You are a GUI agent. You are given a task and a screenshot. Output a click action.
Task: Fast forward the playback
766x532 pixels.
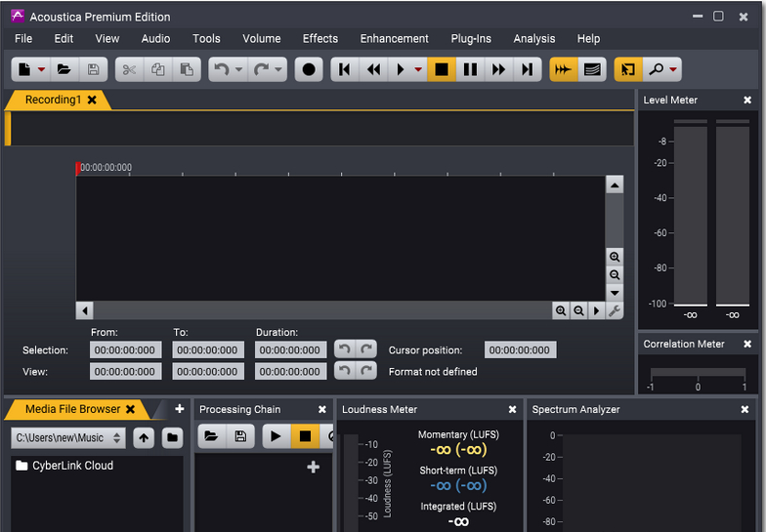(498, 70)
